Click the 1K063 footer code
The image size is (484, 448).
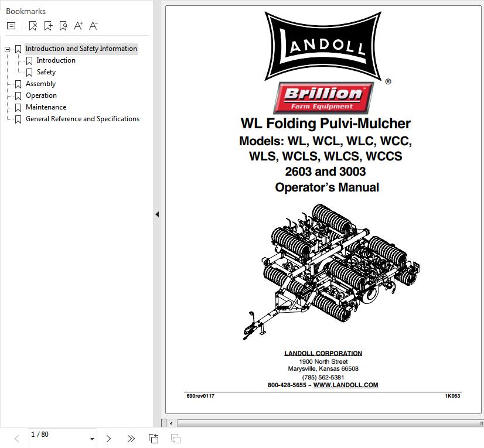(452, 396)
